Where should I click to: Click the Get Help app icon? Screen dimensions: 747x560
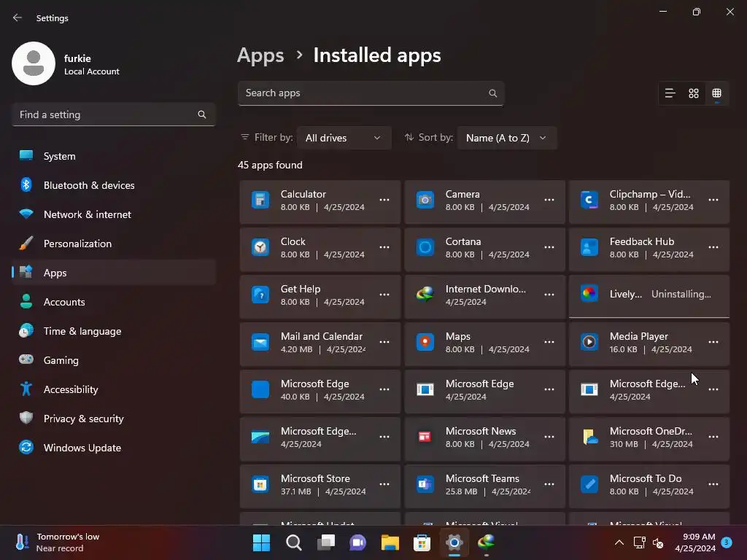click(260, 295)
